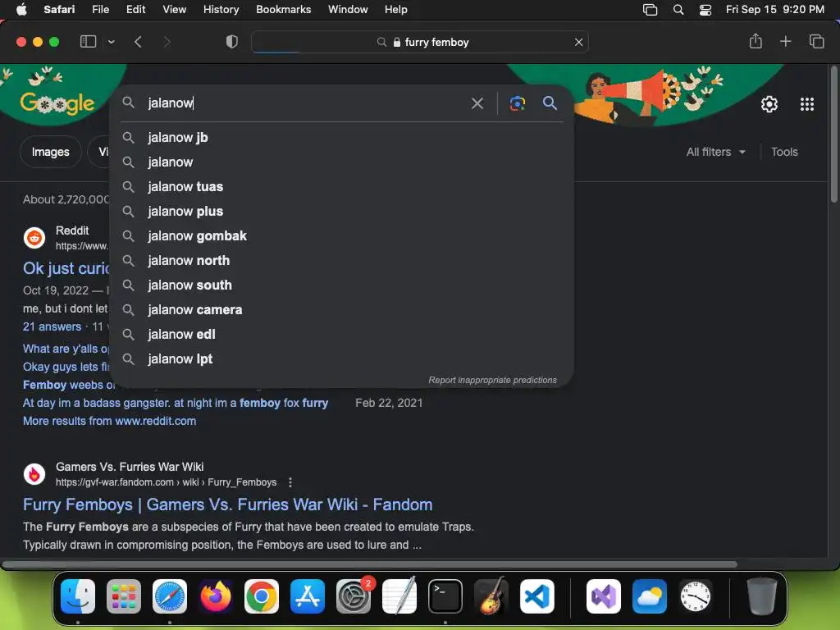Choose the 'jalanow plus' suggestion
Screen dimensions: 840x630
[342, 212]
